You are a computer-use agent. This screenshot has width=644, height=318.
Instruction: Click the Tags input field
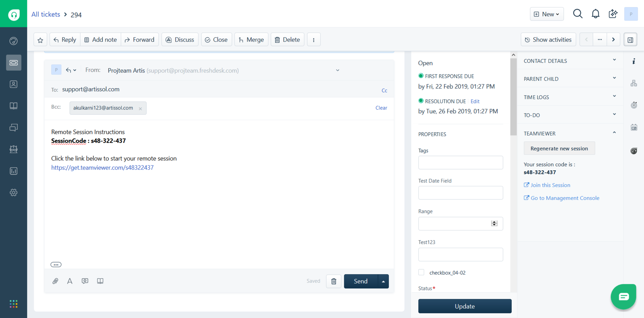(460, 163)
